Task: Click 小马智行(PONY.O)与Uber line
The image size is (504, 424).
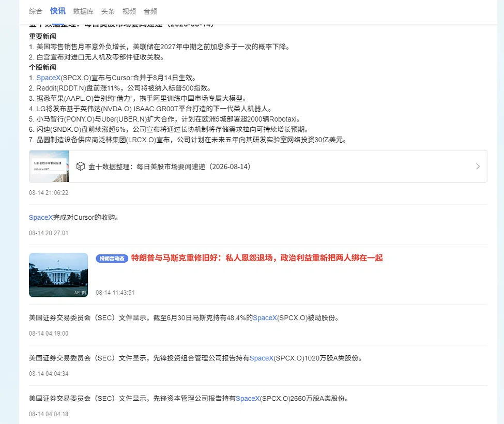Action: (165, 119)
